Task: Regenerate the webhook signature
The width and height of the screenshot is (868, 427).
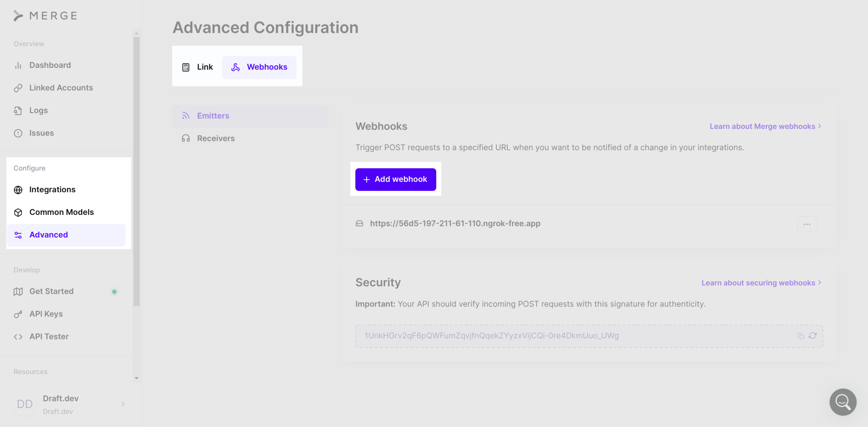Action: 813,336
